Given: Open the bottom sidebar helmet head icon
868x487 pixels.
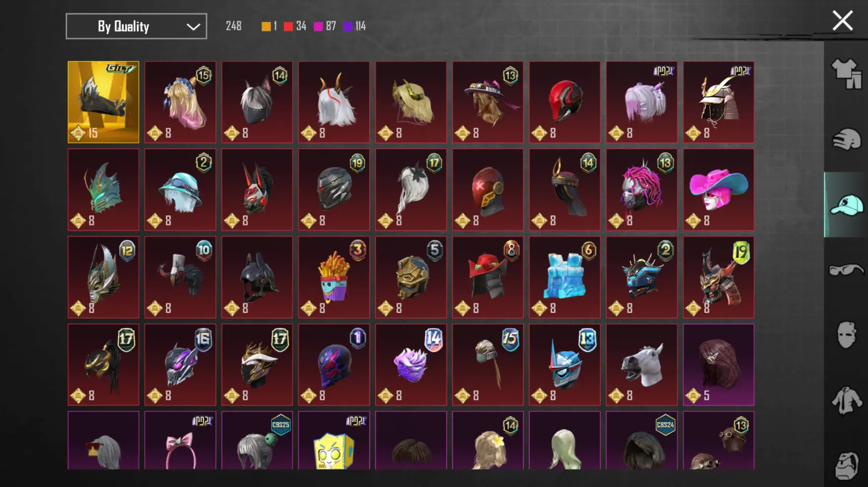Looking at the screenshot, I should click(x=846, y=465).
